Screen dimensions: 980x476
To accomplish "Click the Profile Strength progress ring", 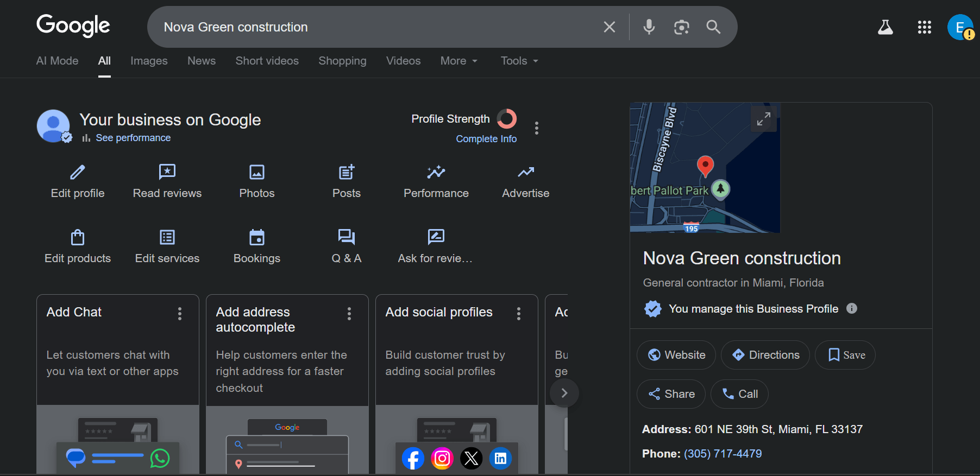I will point(507,119).
